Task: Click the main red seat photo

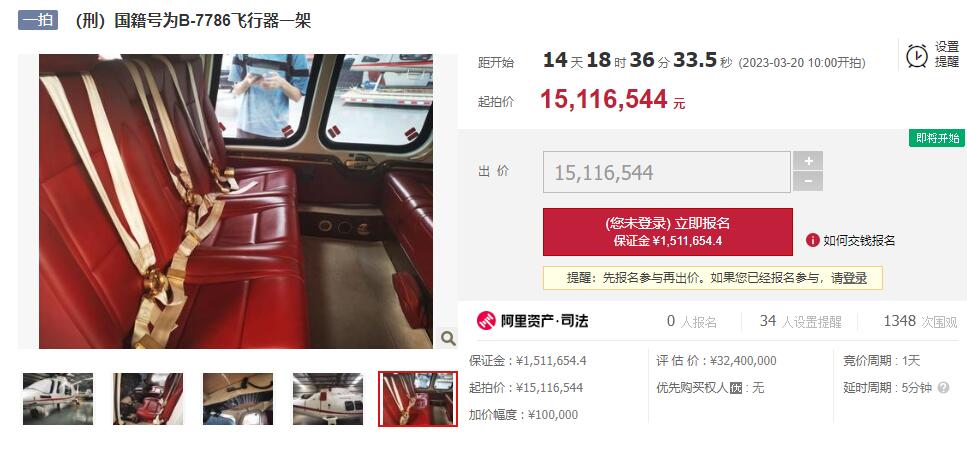Action: pos(236,202)
